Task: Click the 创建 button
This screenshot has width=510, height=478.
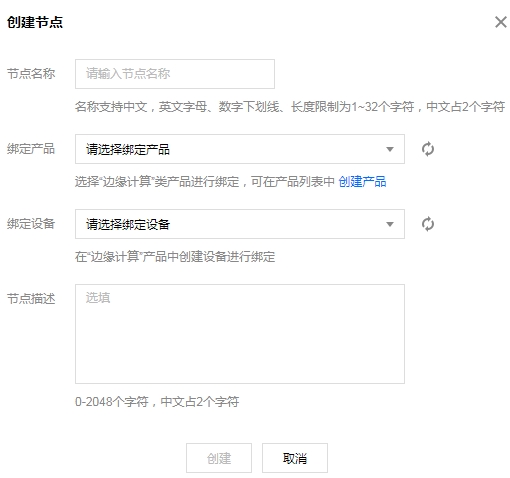Action: [219, 458]
